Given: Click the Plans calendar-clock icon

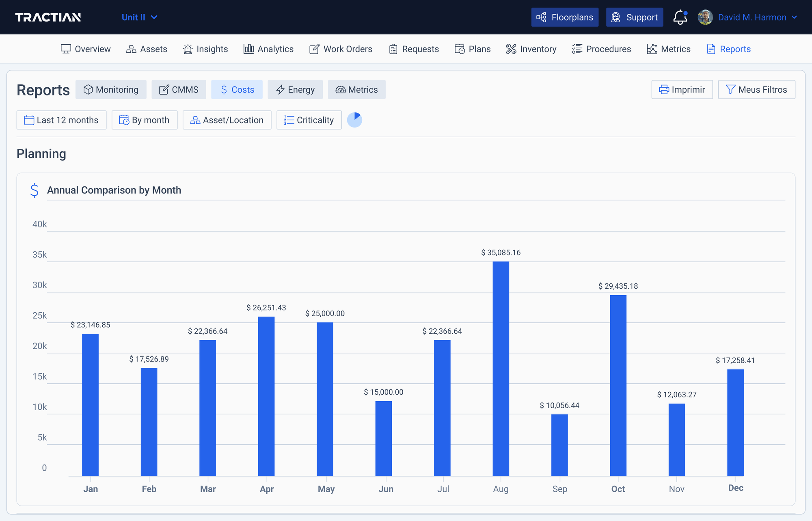Looking at the screenshot, I should coord(459,49).
